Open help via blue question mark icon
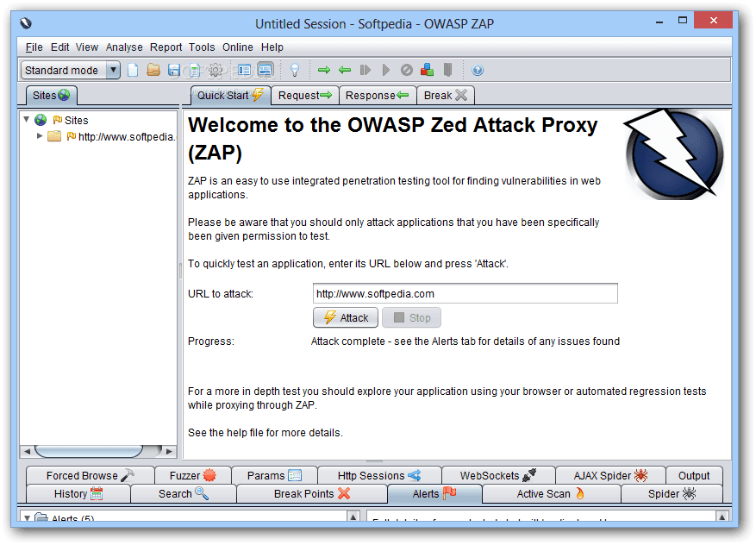Screen dimensions: 756x545 [x=478, y=71]
